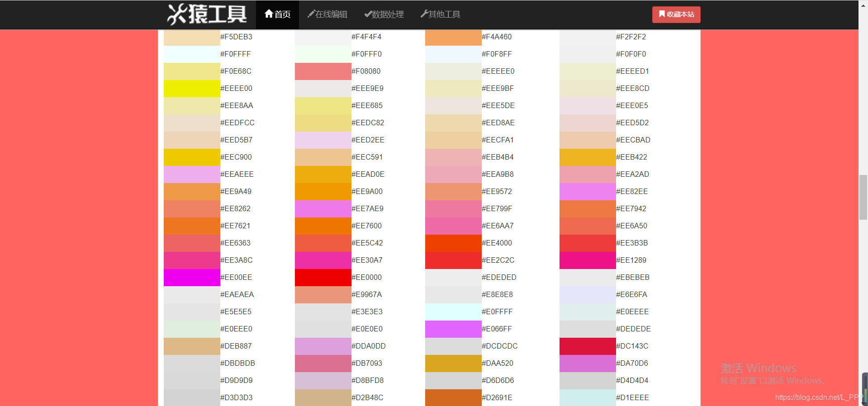Screen dimensions: 868x406
Task: Select the #EECBAD code text
Action: [633, 140]
